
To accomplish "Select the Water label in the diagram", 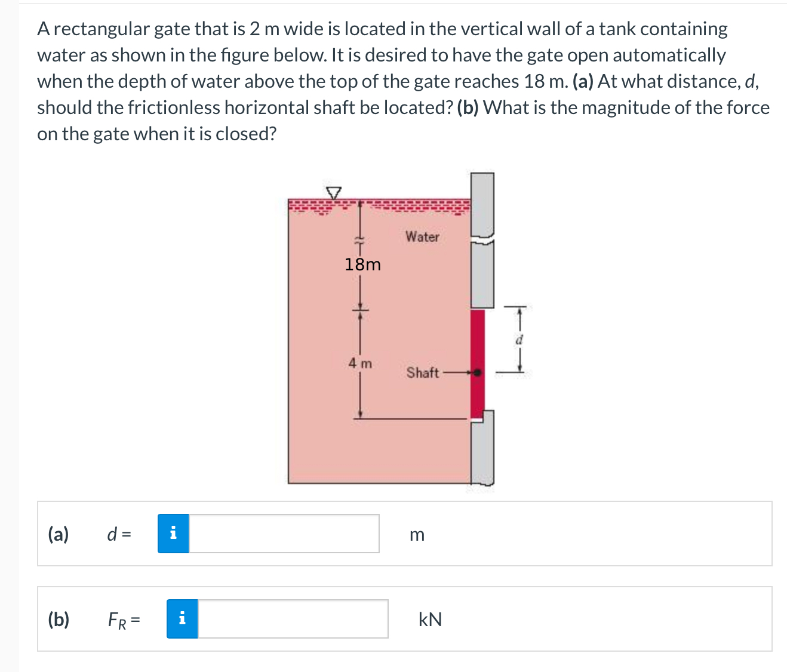I will pos(422,236).
